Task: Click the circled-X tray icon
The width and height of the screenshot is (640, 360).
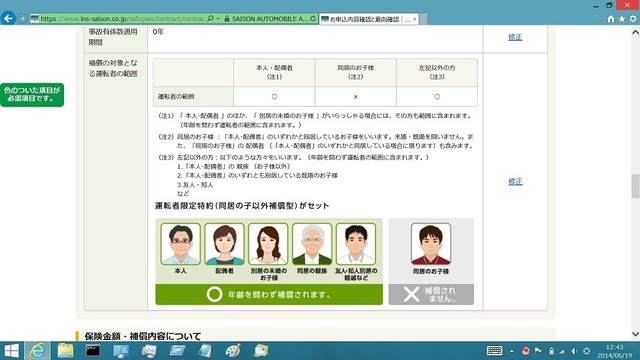Action: tap(587, 351)
